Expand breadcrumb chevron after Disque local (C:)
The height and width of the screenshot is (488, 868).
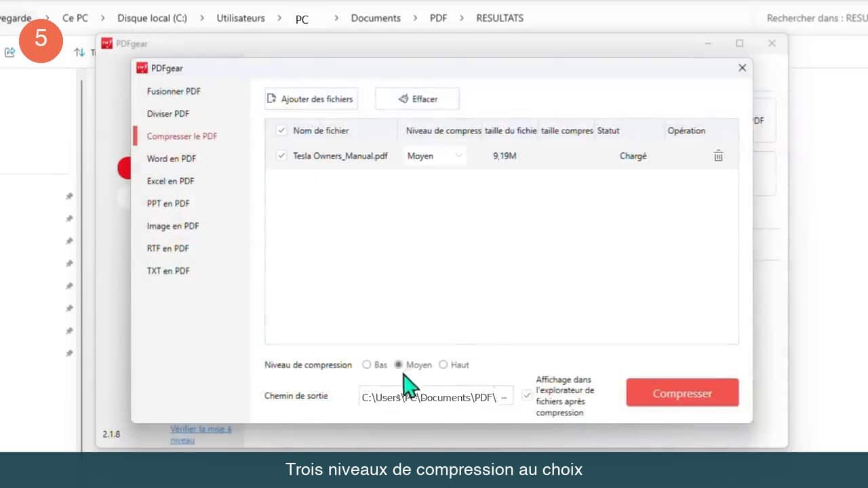click(x=202, y=18)
